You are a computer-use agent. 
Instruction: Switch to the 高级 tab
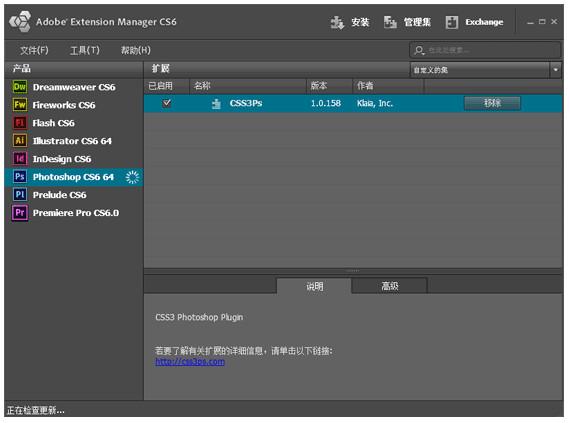coord(389,286)
